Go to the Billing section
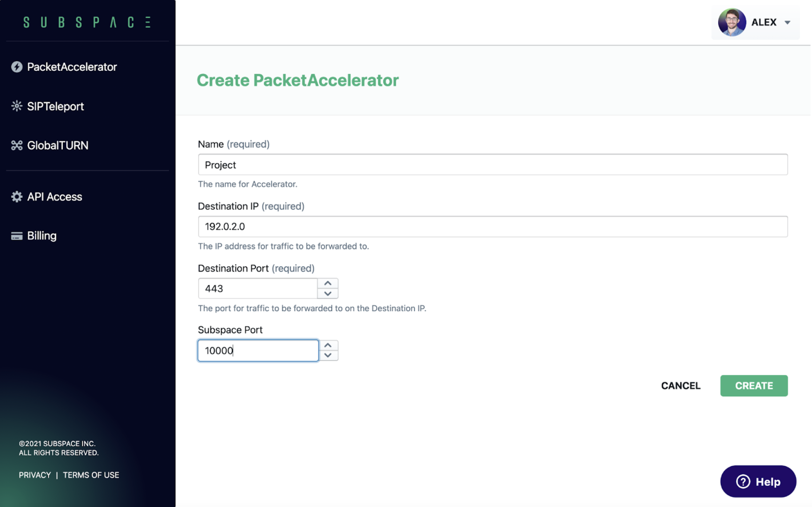 pos(42,236)
